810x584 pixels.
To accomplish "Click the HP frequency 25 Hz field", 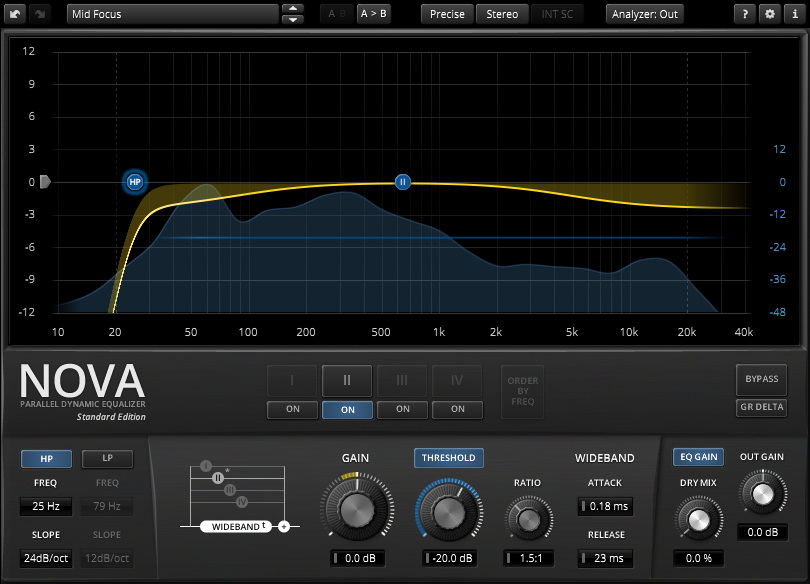I will (x=46, y=506).
